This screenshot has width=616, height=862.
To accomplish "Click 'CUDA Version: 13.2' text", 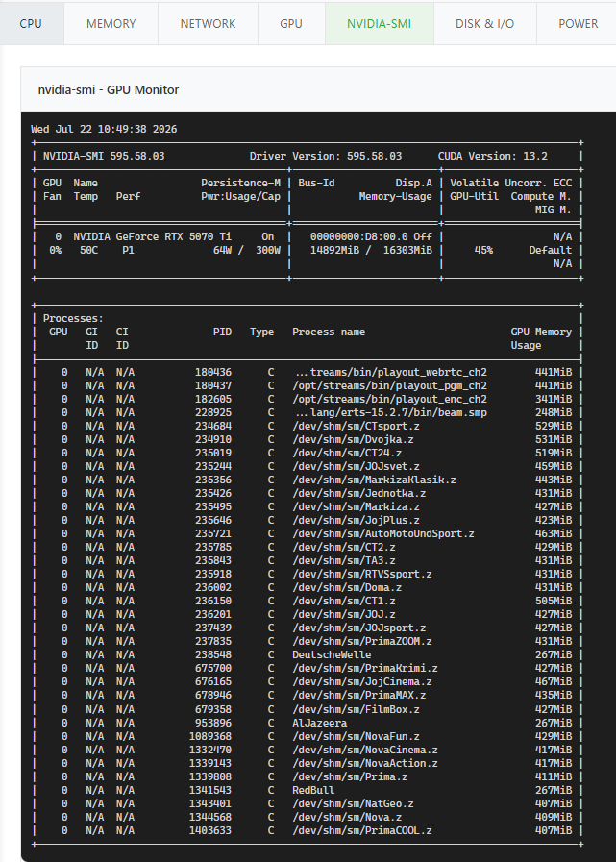I will tap(493, 156).
